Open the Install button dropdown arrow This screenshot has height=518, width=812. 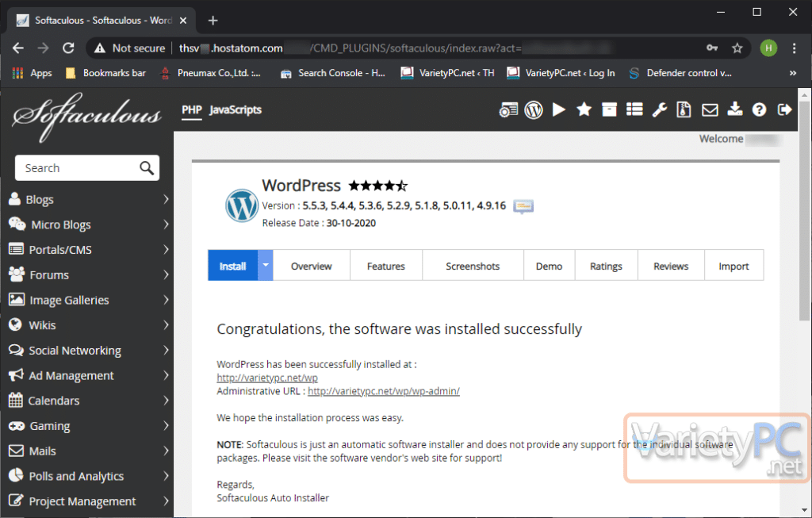[265, 265]
